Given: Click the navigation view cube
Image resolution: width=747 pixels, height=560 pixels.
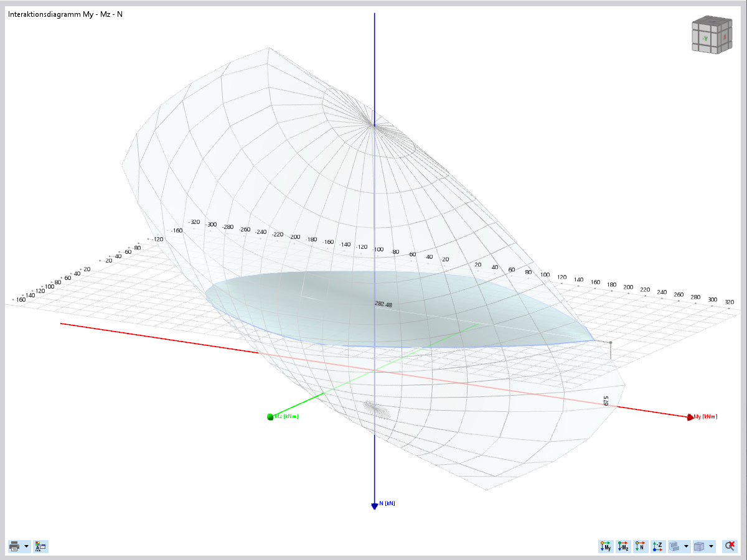Looking at the screenshot, I should pos(711,35).
